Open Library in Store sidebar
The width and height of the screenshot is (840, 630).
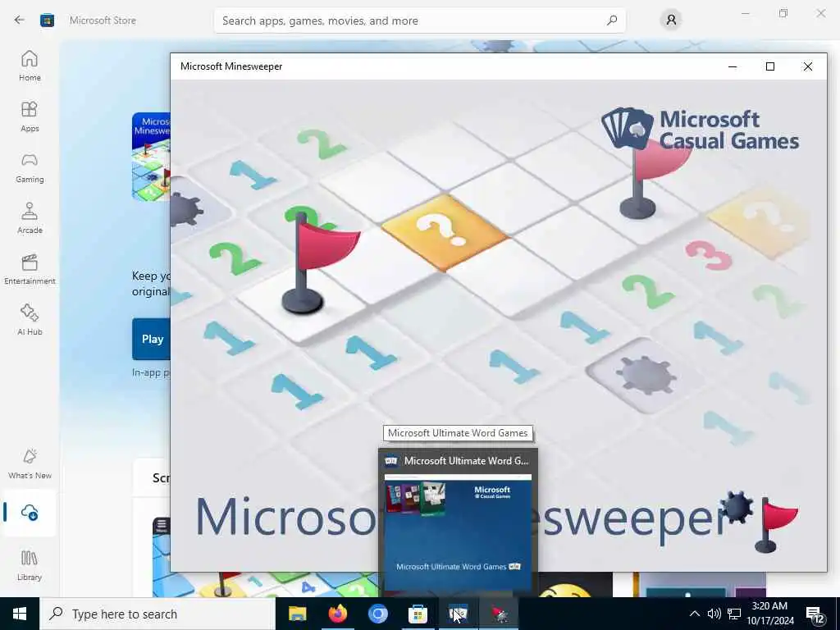(30, 566)
